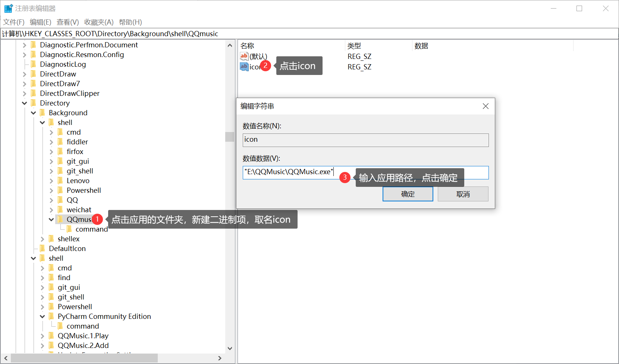
Task: Click the 数值数据 input field
Action: [365, 172]
